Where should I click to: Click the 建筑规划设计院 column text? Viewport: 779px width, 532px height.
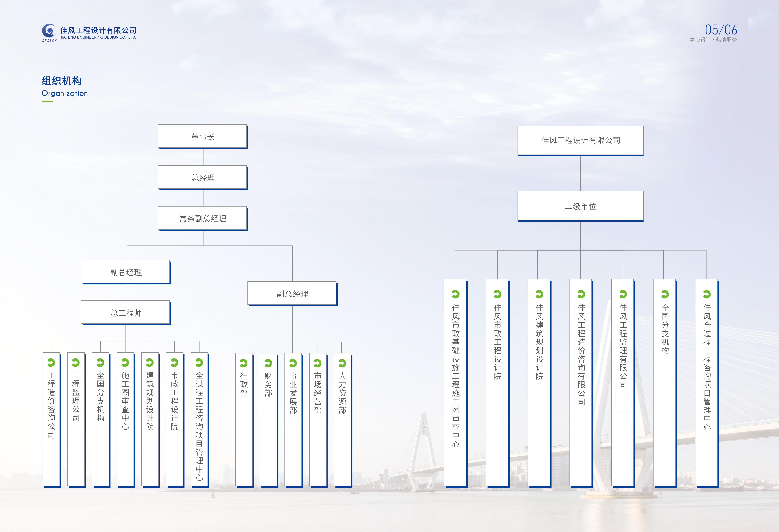click(150, 401)
